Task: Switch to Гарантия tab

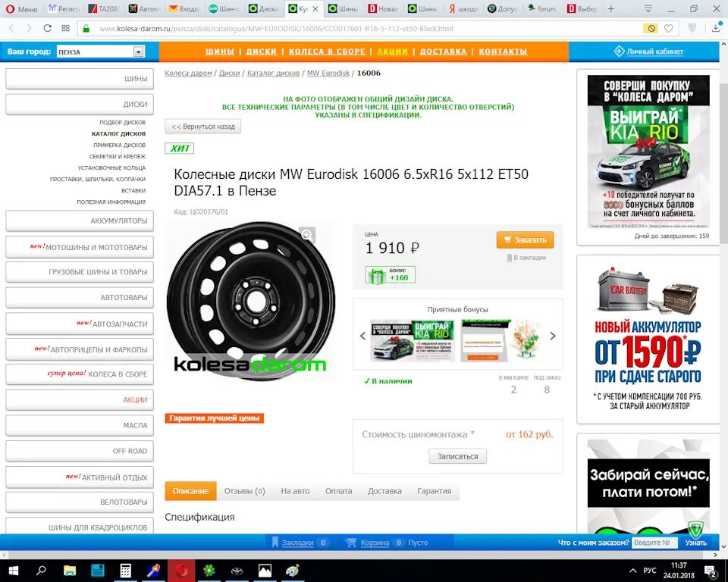Action: (434, 491)
